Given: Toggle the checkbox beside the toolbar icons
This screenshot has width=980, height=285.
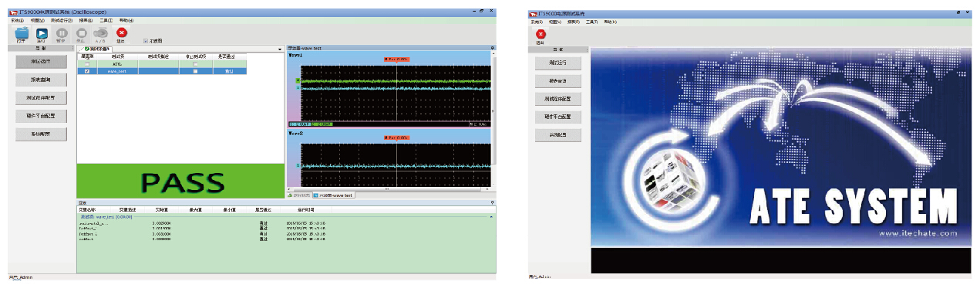Looking at the screenshot, I should click(x=146, y=40).
